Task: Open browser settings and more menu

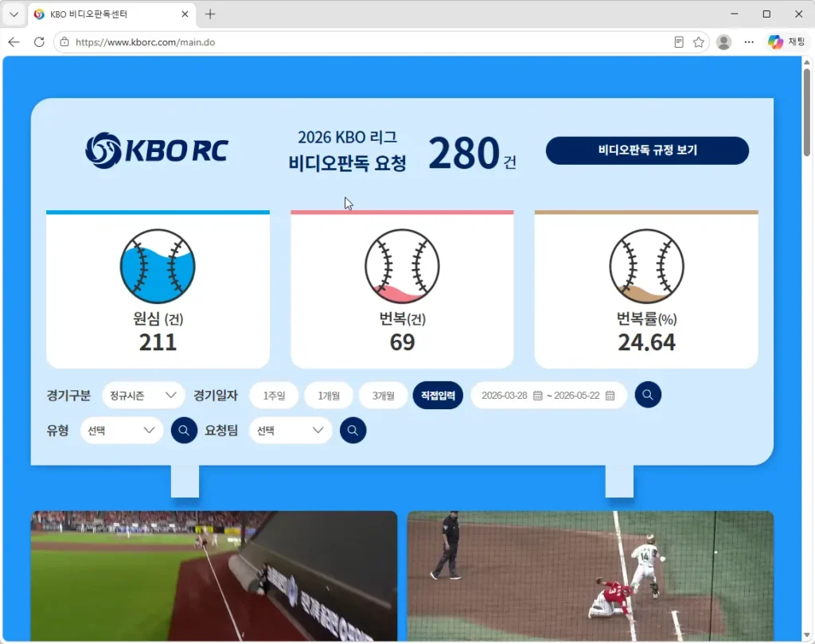Action: coord(748,42)
